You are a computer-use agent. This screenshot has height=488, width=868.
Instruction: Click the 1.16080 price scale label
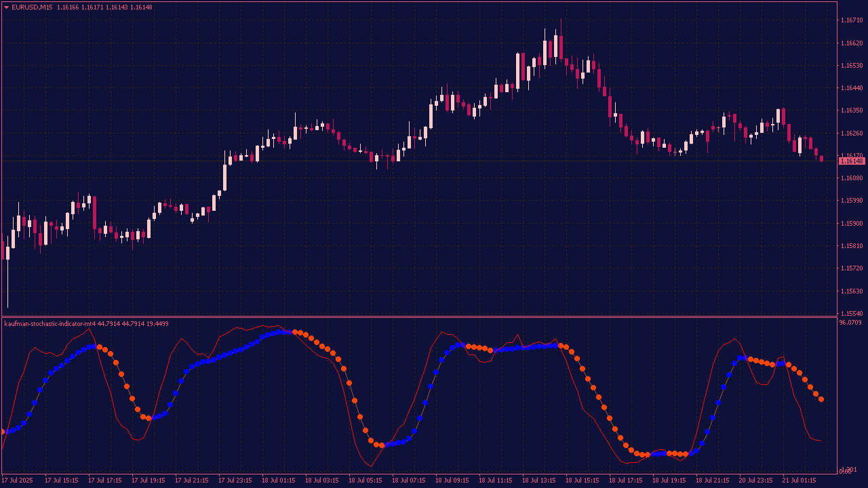[x=851, y=178]
